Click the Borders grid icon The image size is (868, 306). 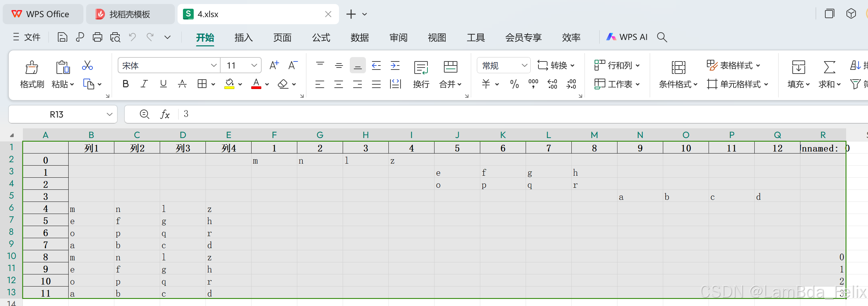tap(202, 84)
